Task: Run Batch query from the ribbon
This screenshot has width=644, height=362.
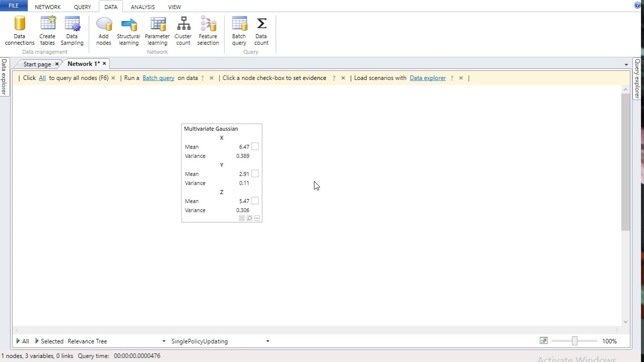Action: pos(239,31)
